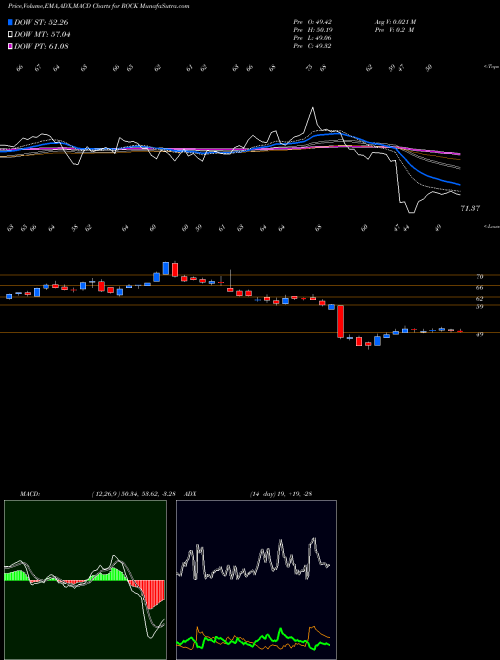Select the 'DOW MT: 57.04' legend text
Image resolution: width=500 pixels, height=660 pixels.
[43, 35]
